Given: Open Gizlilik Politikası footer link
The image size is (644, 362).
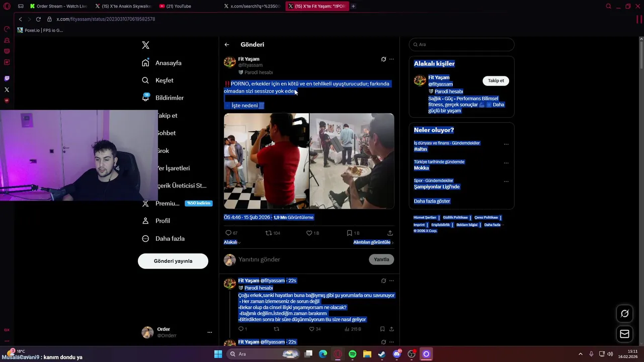Looking at the screenshot, I should point(455,218).
